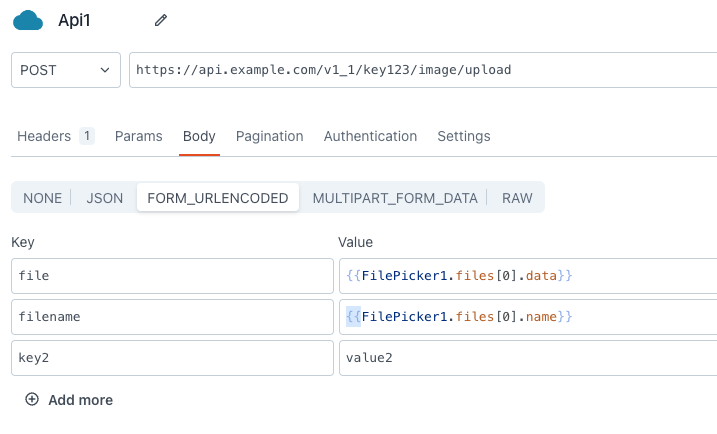Select the RAW body type
Viewport: 717px width, 434px height.
tap(517, 198)
